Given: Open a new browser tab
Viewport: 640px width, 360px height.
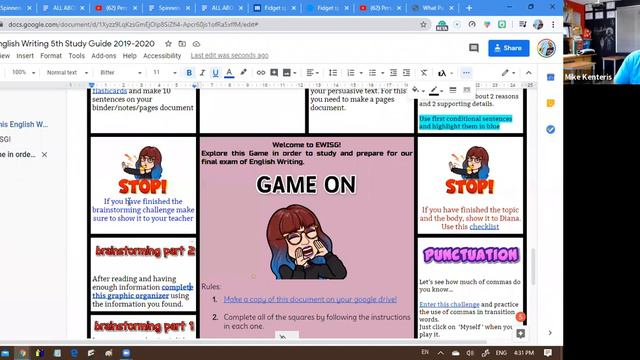Looking at the screenshot, I should tap(469, 8).
